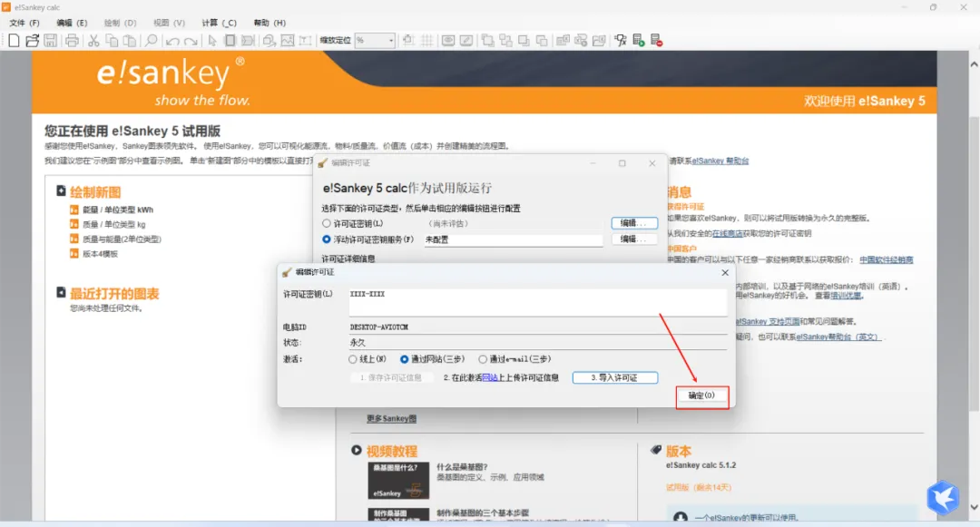Open the 什么是桑基图? video thumbnail

tap(398, 480)
